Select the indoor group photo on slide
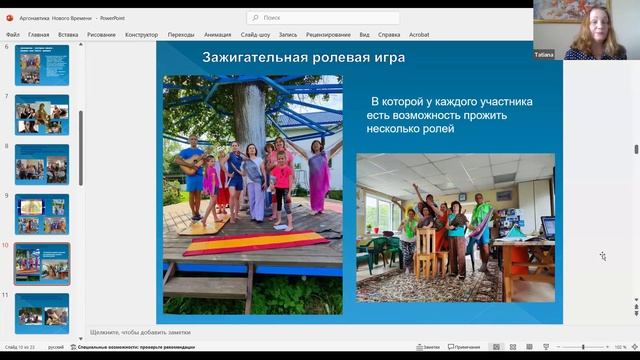Screen dimensions: 640x360 456,228
